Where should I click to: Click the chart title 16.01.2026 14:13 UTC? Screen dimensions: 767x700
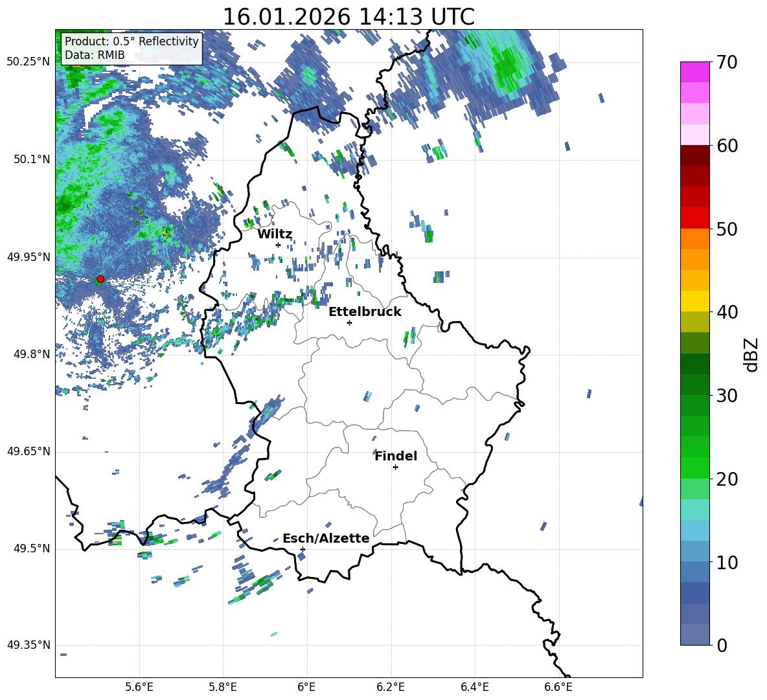pyautogui.click(x=349, y=17)
